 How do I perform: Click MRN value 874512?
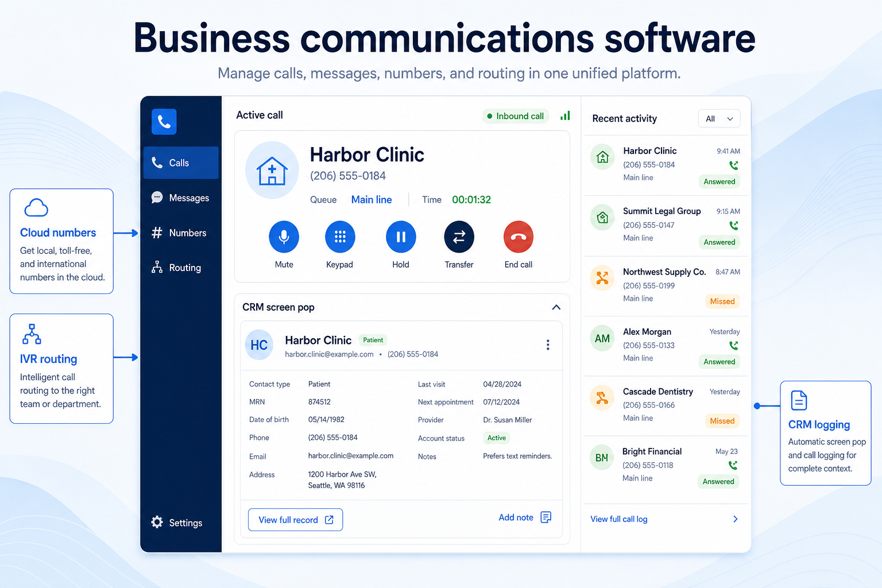pyautogui.click(x=319, y=402)
